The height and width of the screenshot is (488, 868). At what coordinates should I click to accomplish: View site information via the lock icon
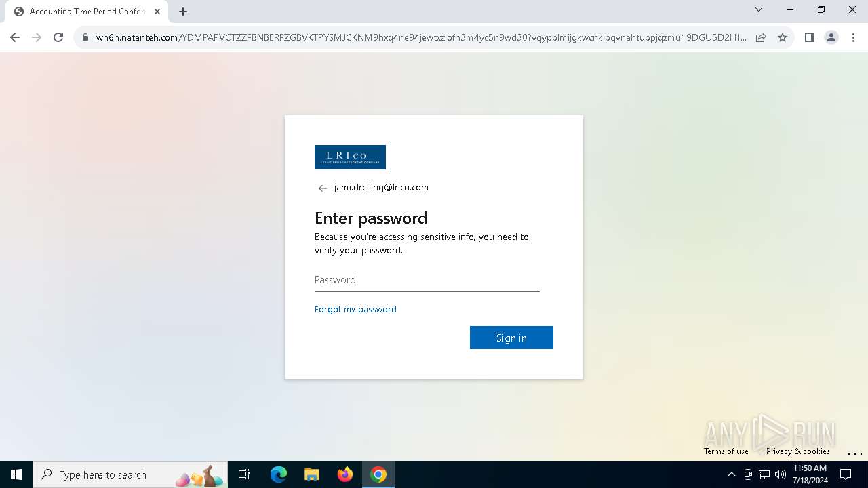click(85, 37)
